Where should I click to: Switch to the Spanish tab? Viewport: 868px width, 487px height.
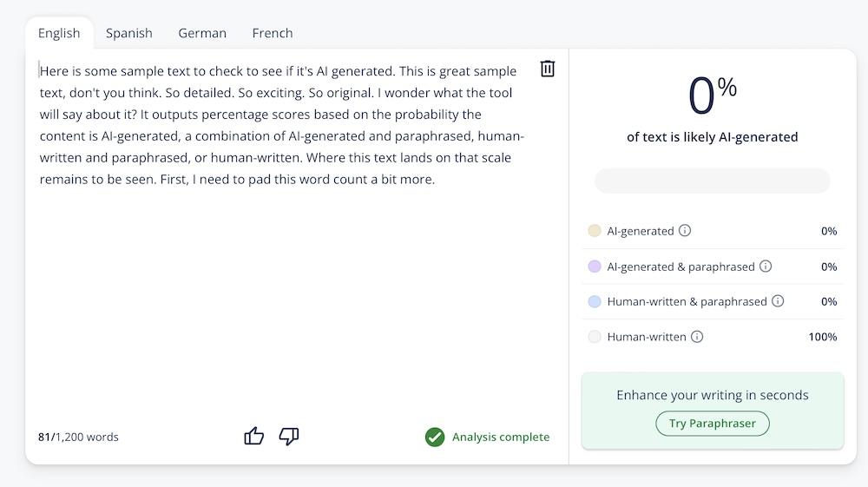click(x=129, y=33)
